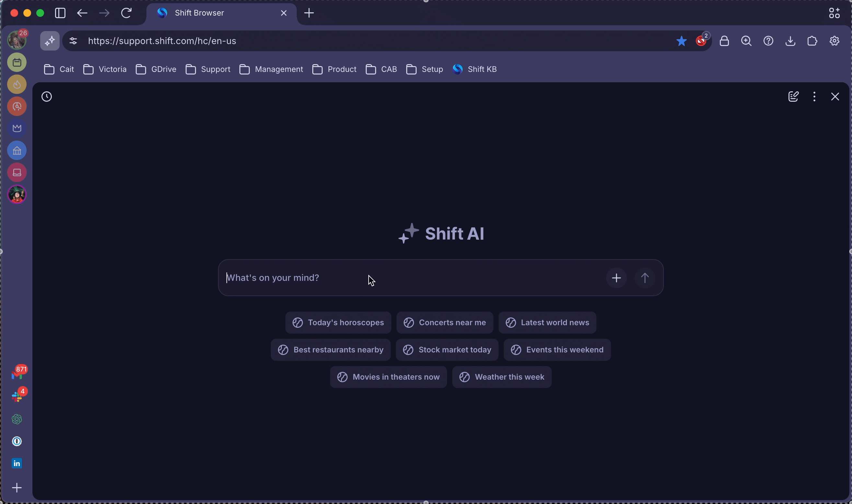Reload the current page
Image resolution: width=852 pixels, height=504 pixels.
pyautogui.click(x=126, y=13)
